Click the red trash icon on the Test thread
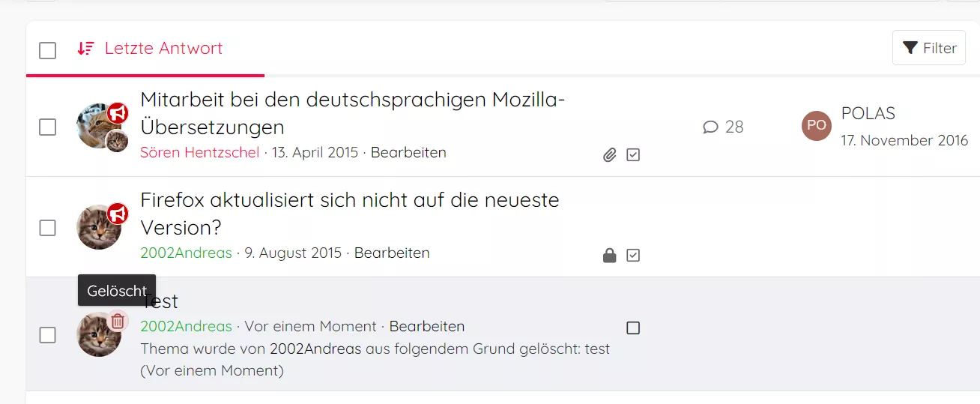980x404 pixels. [x=118, y=321]
